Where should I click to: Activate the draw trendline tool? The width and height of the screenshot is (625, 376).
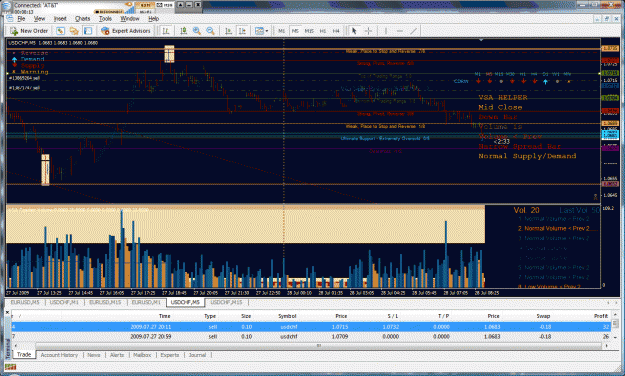pos(414,31)
